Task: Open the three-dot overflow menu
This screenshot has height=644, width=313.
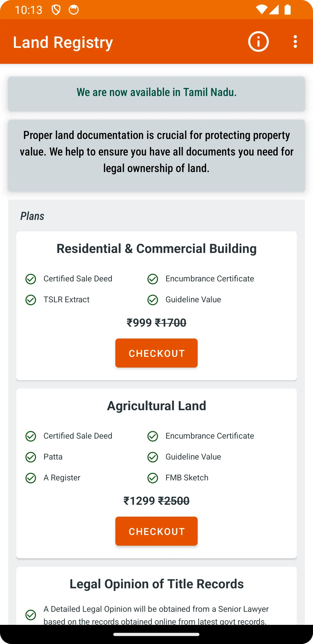Action: point(295,41)
